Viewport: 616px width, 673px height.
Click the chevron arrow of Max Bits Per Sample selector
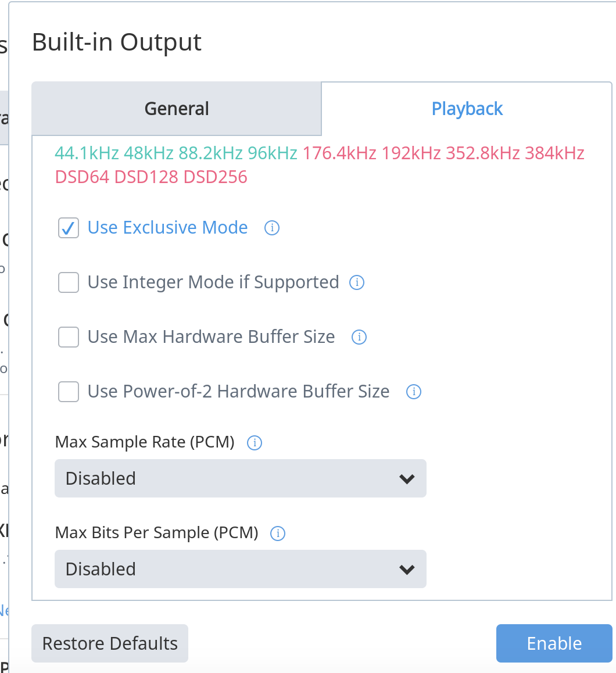(407, 570)
